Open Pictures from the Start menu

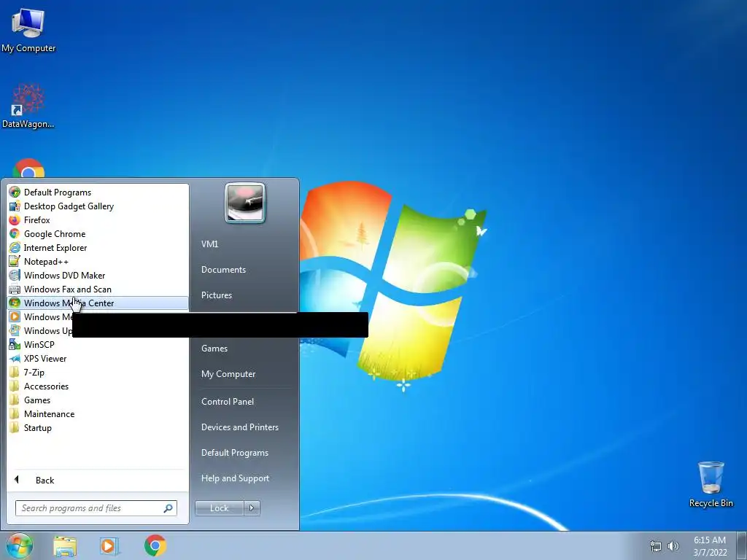[216, 295]
